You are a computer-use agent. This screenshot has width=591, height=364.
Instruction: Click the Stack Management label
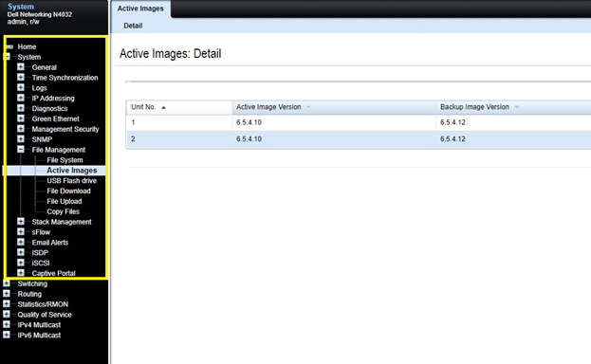pyautogui.click(x=62, y=222)
